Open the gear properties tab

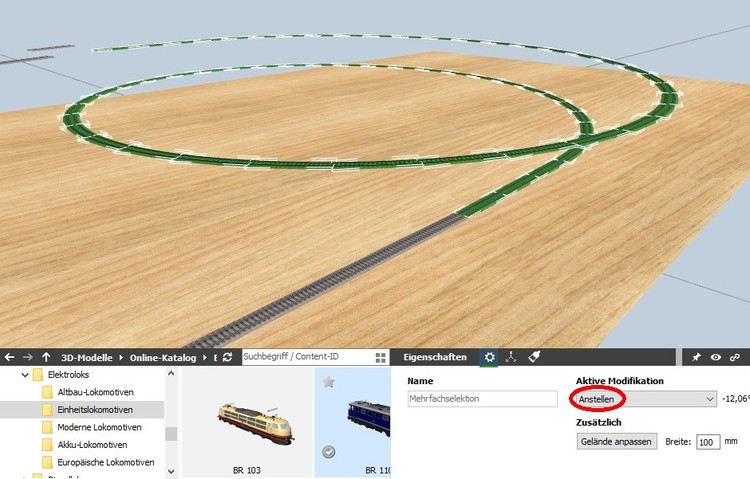tap(489, 357)
